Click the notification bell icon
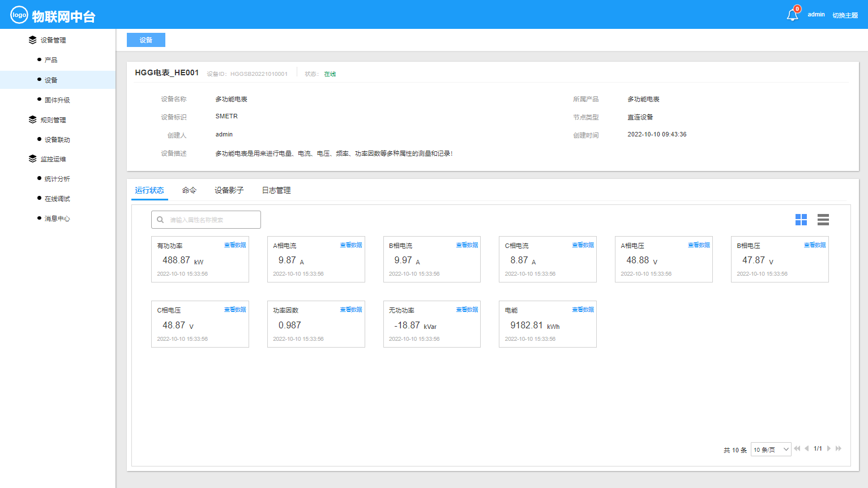 [x=792, y=15]
